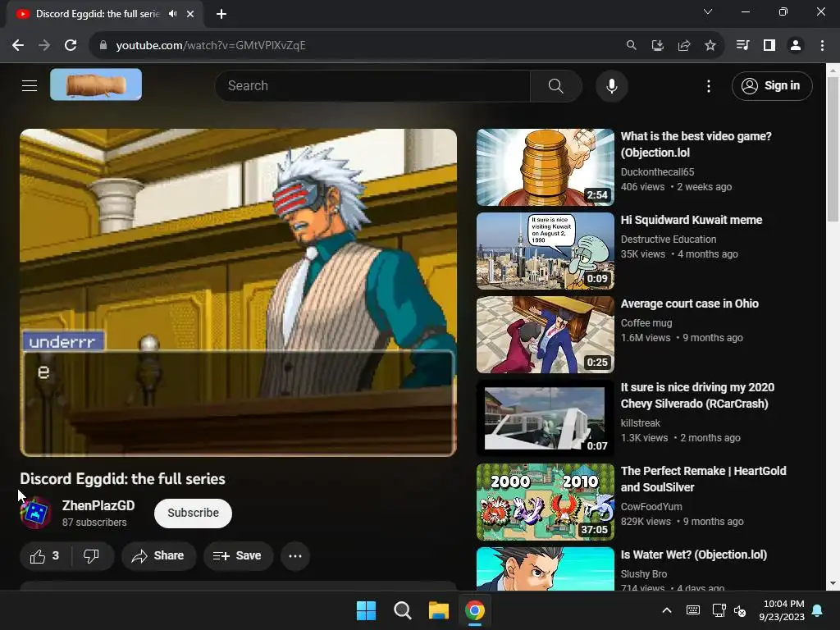Image resolution: width=840 pixels, height=630 pixels.
Task: Open the Chrome profile icon
Action: point(796,46)
